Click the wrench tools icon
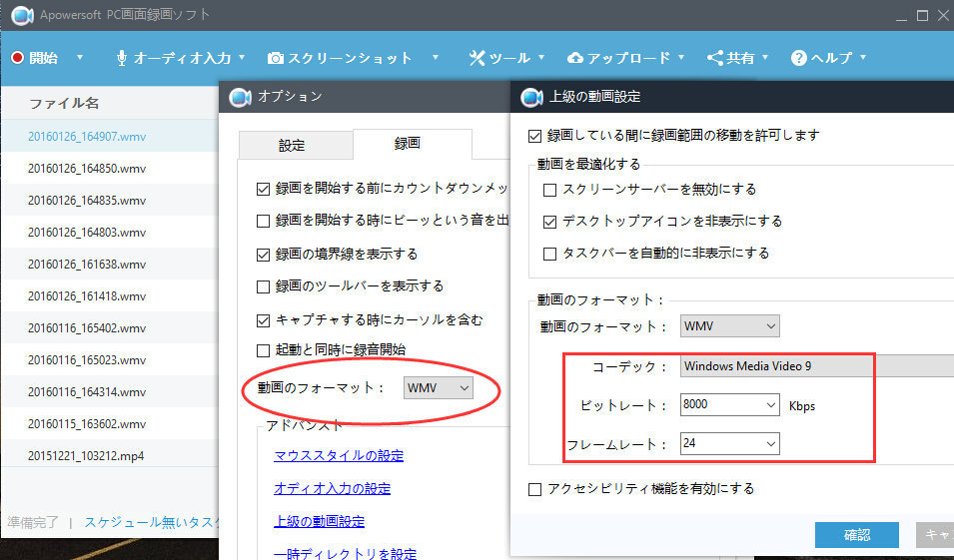This screenshot has height=560, width=954. point(477,58)
